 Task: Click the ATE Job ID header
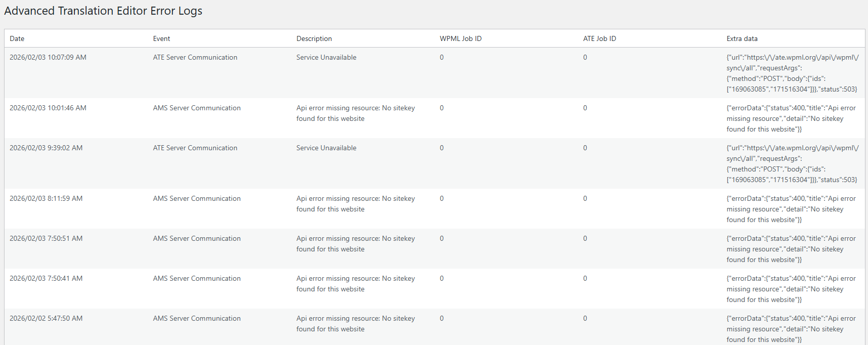pos(599,38)
